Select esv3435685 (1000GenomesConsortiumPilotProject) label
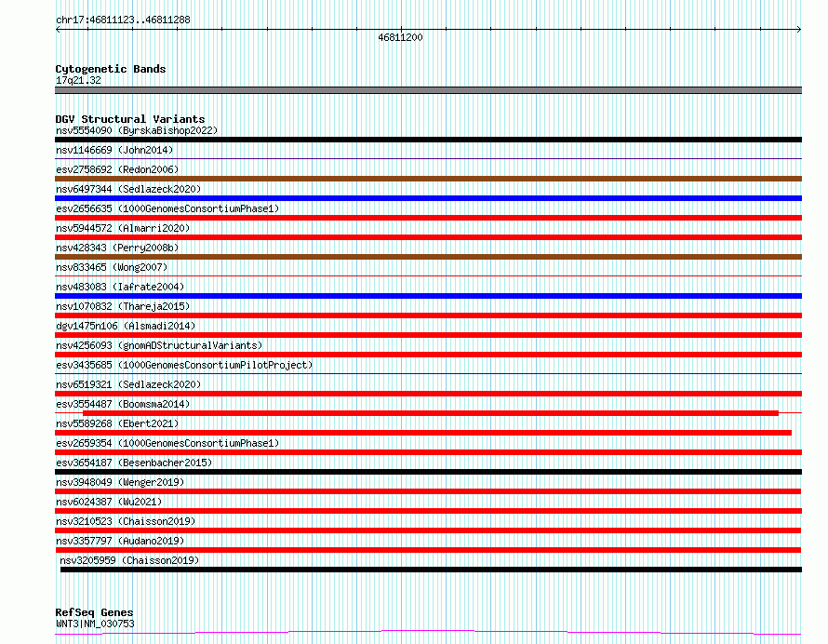This screenshot has width=828, height=644. 184,365
